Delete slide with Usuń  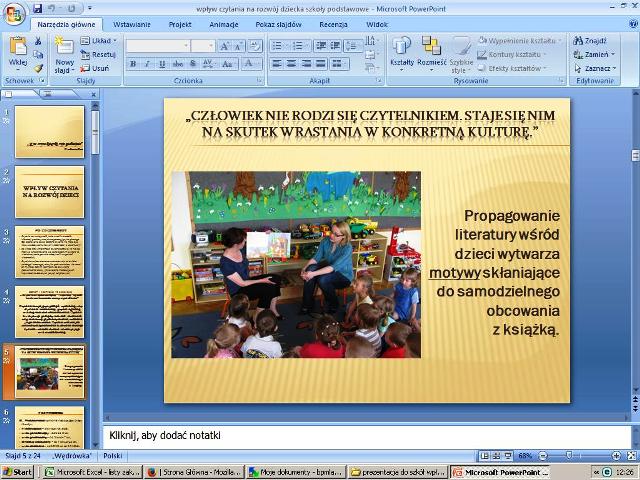tap(95, 68)
